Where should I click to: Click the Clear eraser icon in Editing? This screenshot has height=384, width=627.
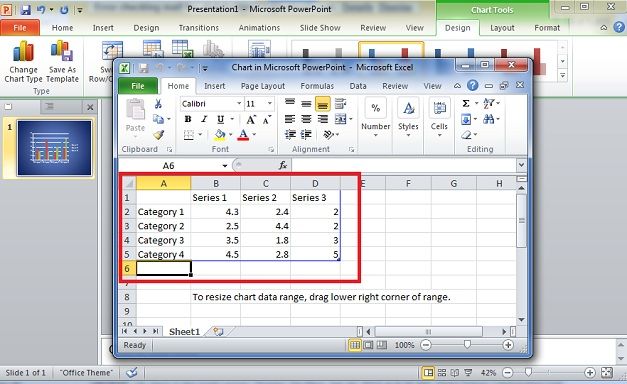[466, 135]
